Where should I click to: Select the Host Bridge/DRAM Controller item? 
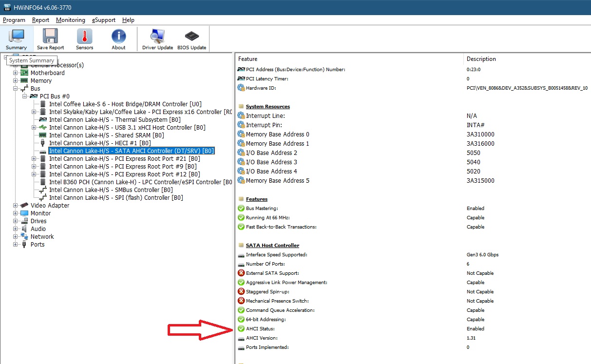click(125, 104)
